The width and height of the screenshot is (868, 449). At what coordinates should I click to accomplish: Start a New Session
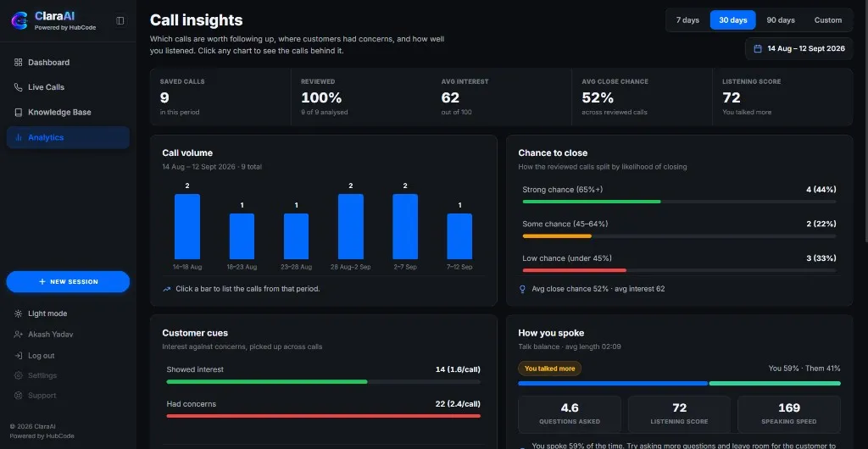pyautogui.click(x=68, y=282)
